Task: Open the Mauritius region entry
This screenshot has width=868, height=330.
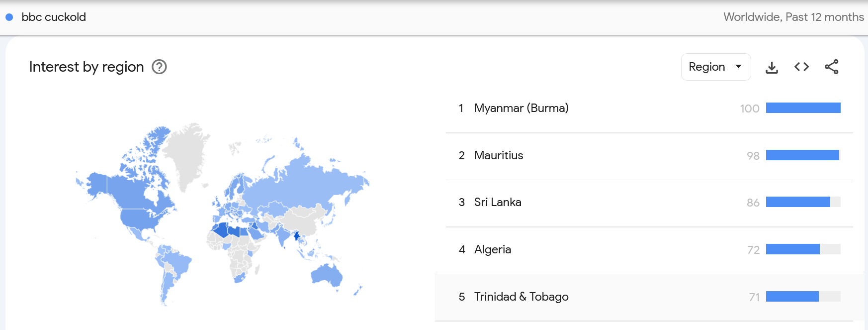Action: tap(499, 155)
